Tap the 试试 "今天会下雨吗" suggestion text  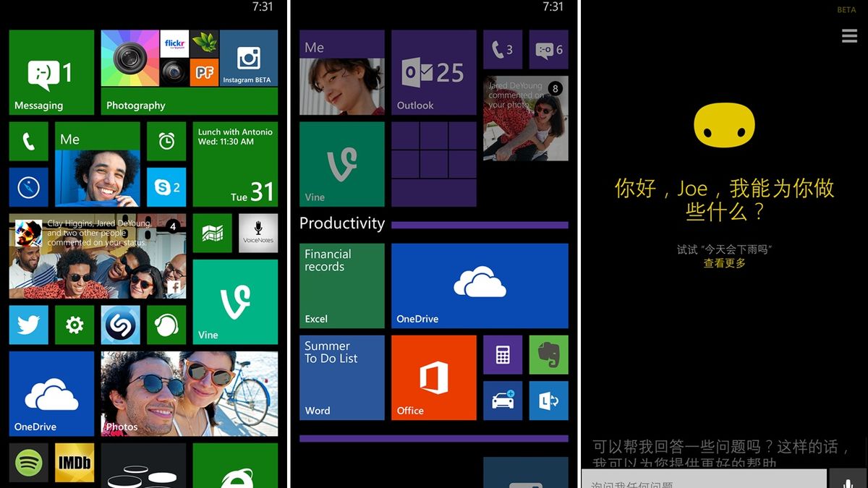point(724,249)
